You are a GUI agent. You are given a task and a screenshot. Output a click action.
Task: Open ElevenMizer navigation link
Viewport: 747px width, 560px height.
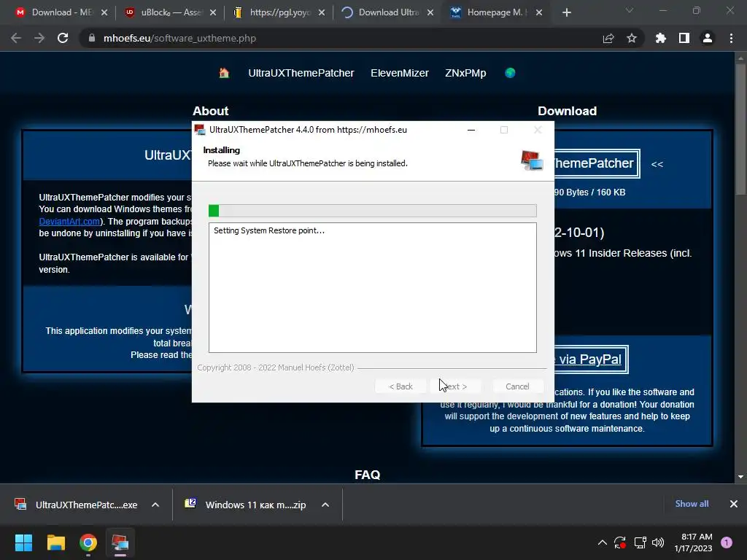pyautogui.click(x=400, y=73)
